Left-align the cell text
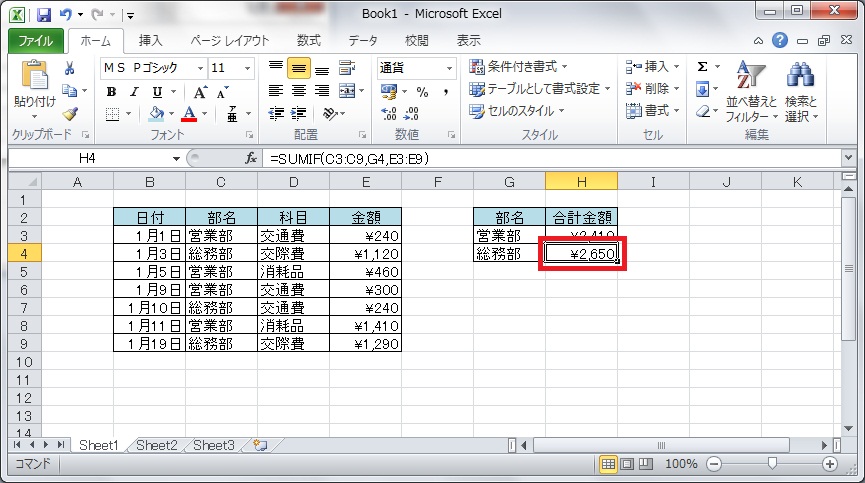This screenshot has height=483, width=865. coord(275,90)
